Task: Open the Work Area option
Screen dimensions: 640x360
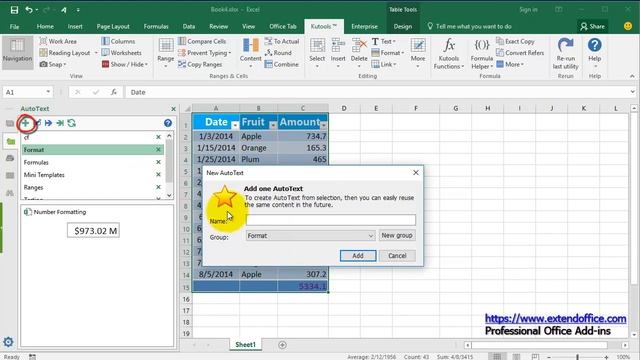Action: (58, 41)
